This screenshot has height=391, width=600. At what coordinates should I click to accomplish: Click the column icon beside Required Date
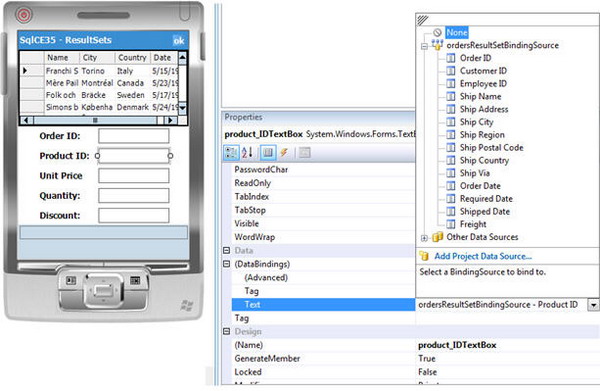pyautogui.click(x=451, y=199)
